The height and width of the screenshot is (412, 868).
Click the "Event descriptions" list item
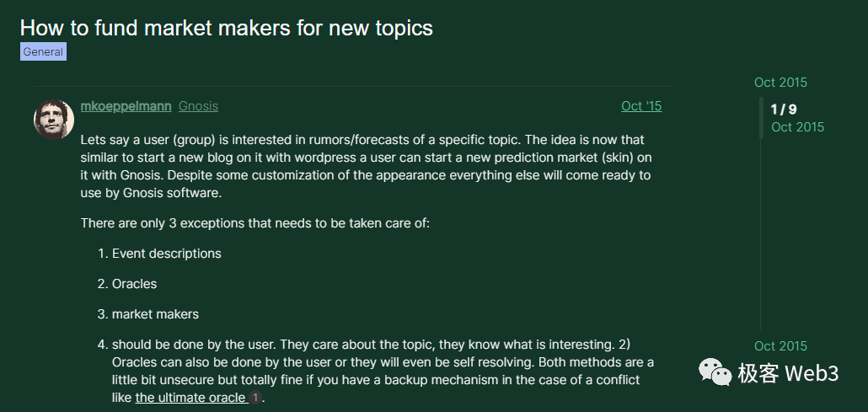point(166,254)
